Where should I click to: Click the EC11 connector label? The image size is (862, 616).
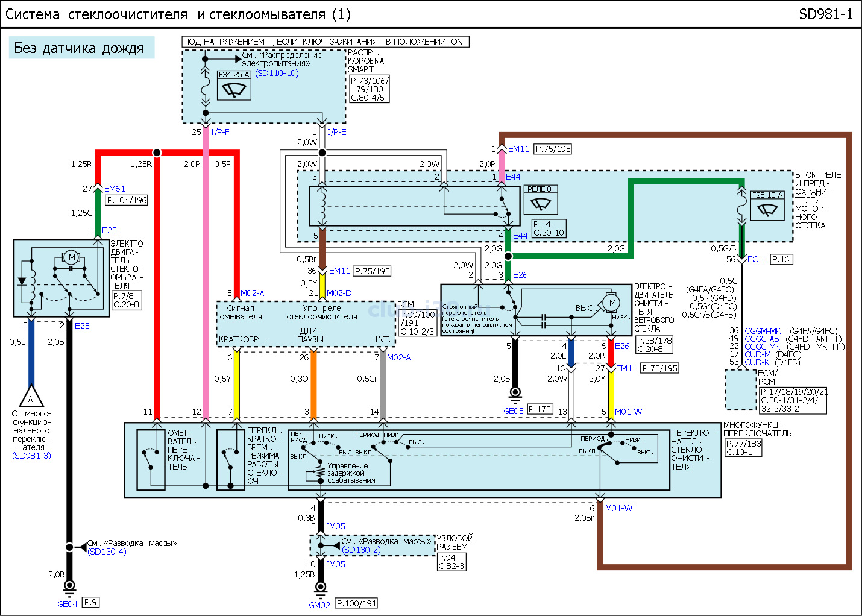(758, 259)
